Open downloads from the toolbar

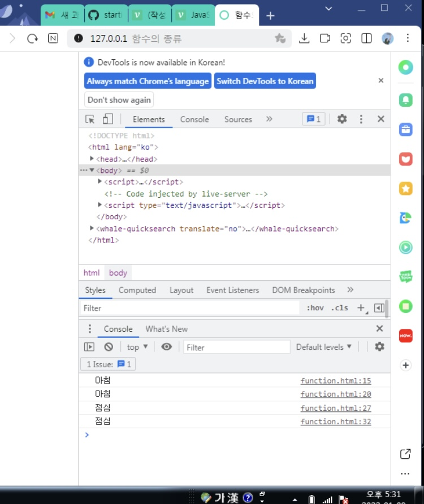click(x=304, y=38)
